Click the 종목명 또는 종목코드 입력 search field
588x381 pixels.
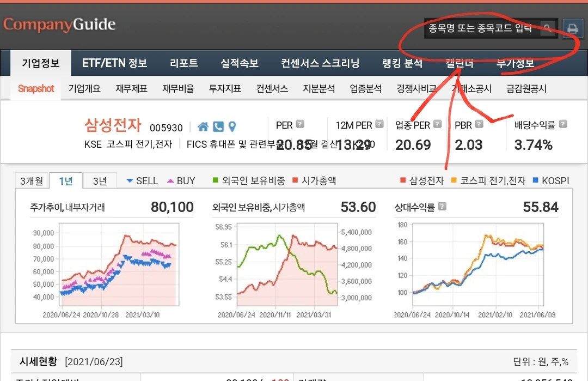pos(482,28)
